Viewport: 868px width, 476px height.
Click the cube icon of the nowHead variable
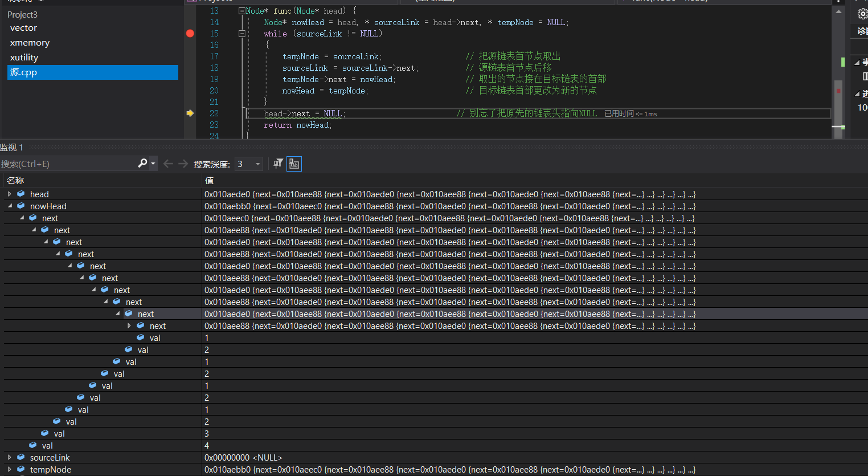point(21,206)
